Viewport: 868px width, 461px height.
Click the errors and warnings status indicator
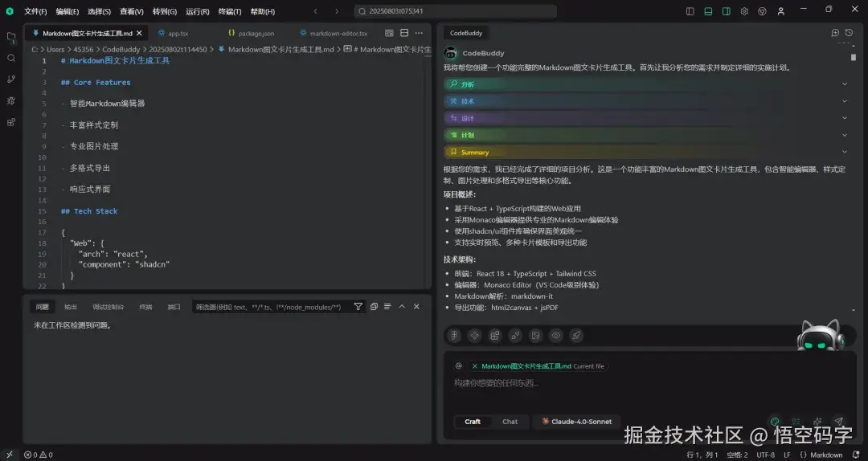point(39,455)
